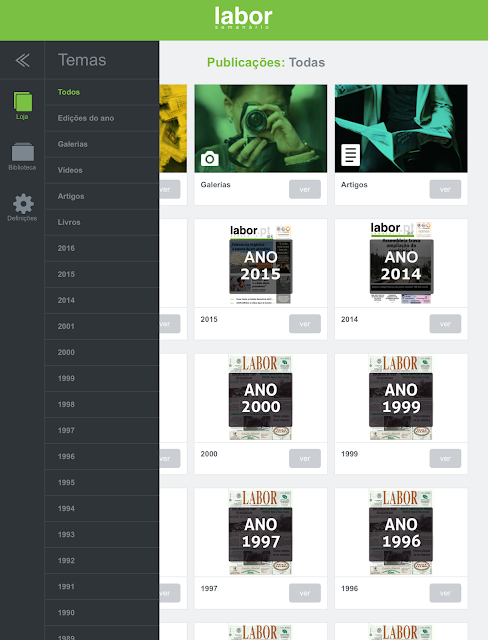488x640 pixels.
Task: Open Galerias photographer thumbnail
Action: [x=261, y=129]
